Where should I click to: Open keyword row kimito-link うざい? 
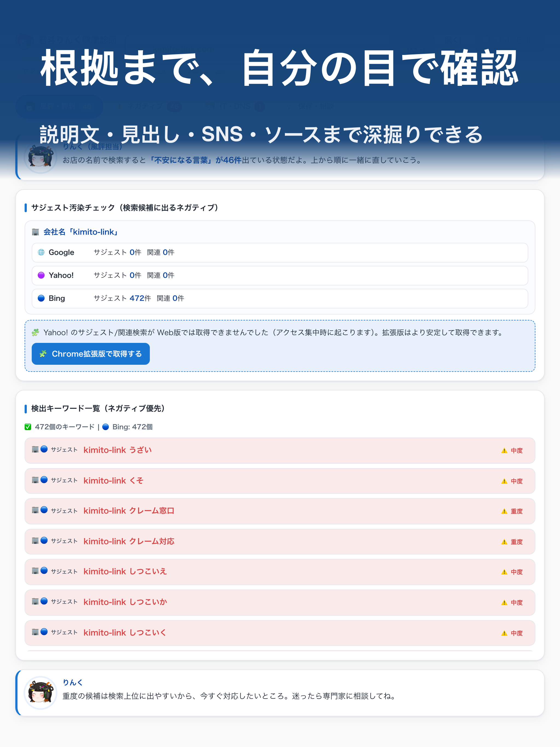click(x=280, y=451)
